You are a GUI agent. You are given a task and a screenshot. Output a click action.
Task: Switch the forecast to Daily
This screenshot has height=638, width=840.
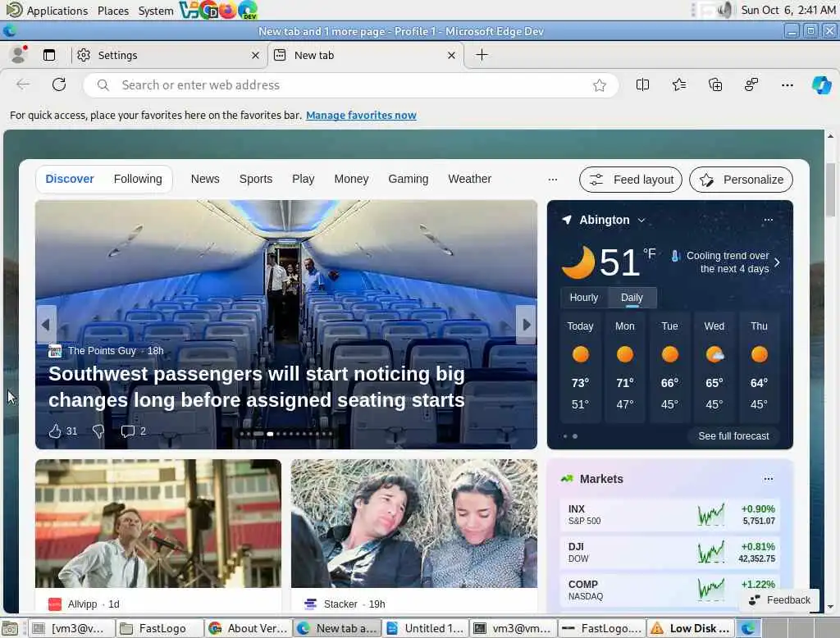632,298
